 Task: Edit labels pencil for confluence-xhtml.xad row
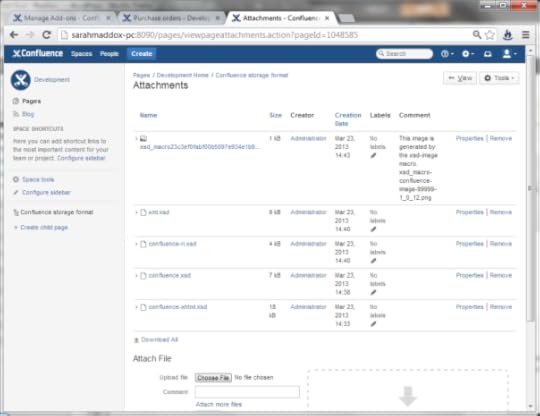coord(373,324)
